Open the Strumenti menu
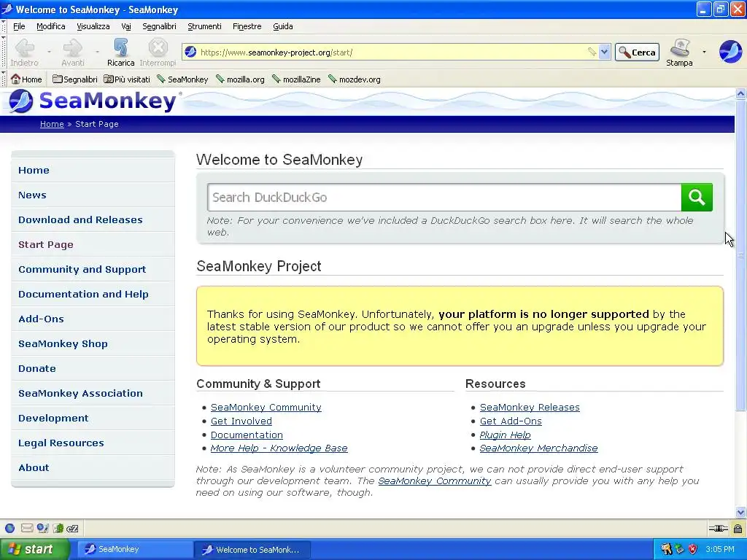The height and width of the screenshot is (560, 747). pyautogui.click(x=204, y=26)
